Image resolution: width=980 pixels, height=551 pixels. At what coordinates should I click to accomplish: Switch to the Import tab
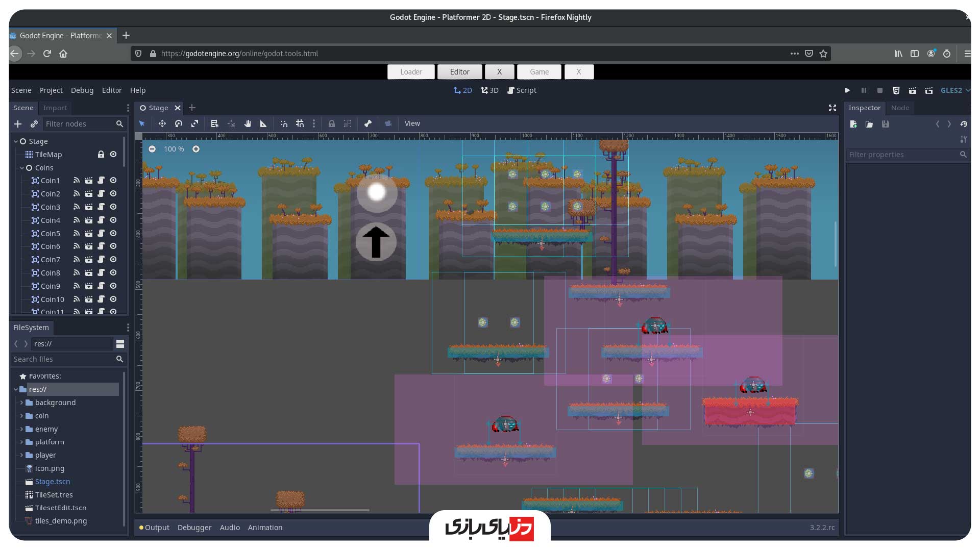pos(55,108)
